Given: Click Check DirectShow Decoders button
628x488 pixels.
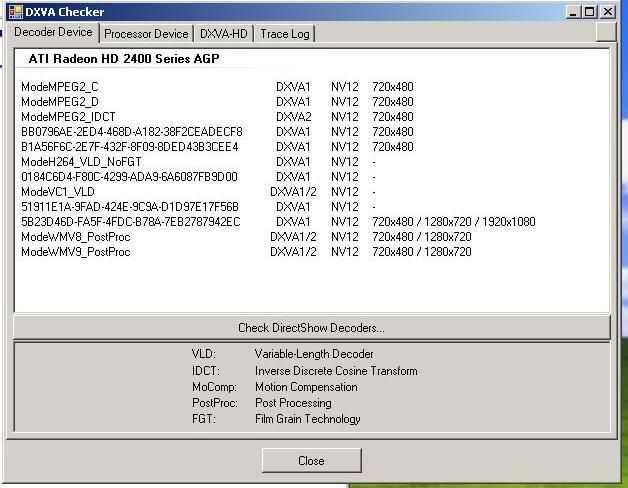Looking at the screenshot, I should point(312,327).
